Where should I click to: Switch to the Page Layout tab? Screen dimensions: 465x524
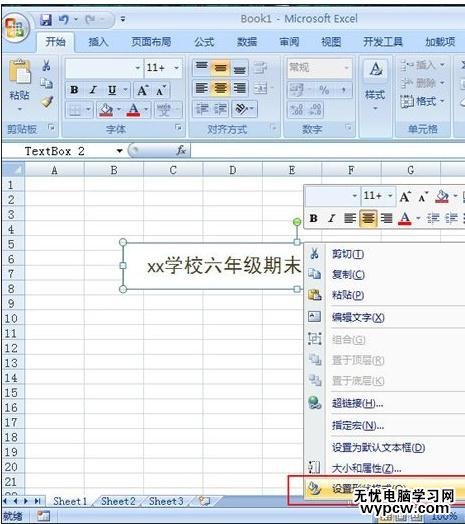coord(151,42)
